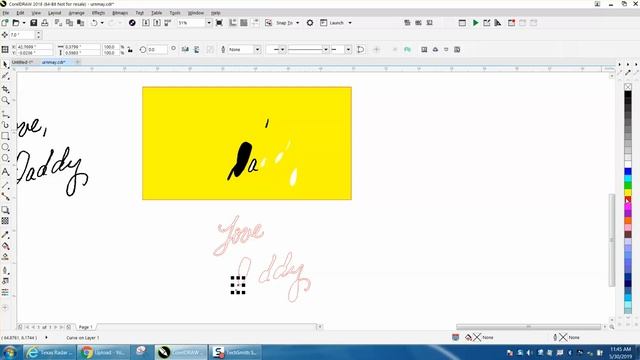Expand the Open button's dropdown arrow
Viewport: 640px width, 360px height.
24,23
